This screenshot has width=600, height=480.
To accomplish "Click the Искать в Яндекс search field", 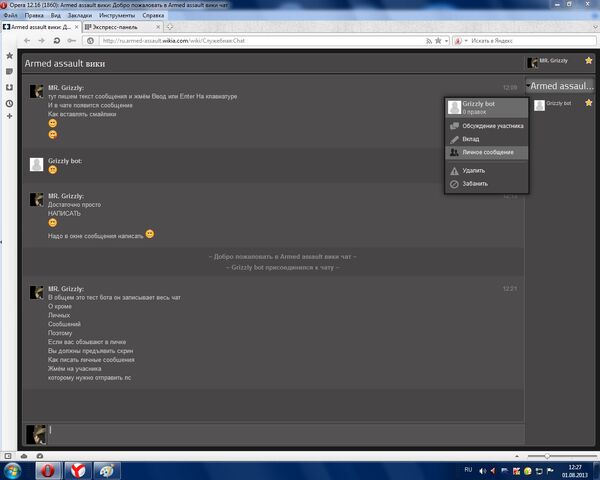I will 532,41.
